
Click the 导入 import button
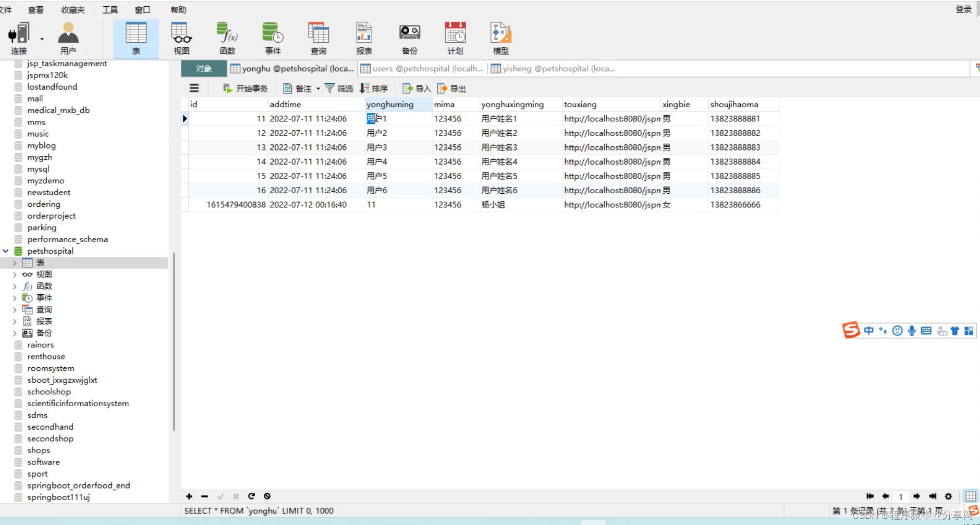[x=416, y=89]
